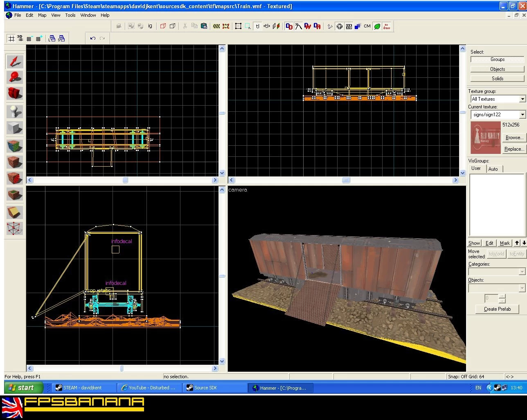Choose the Clipping tool
Viewport: 527px width, 420px height.
(15, 212)
